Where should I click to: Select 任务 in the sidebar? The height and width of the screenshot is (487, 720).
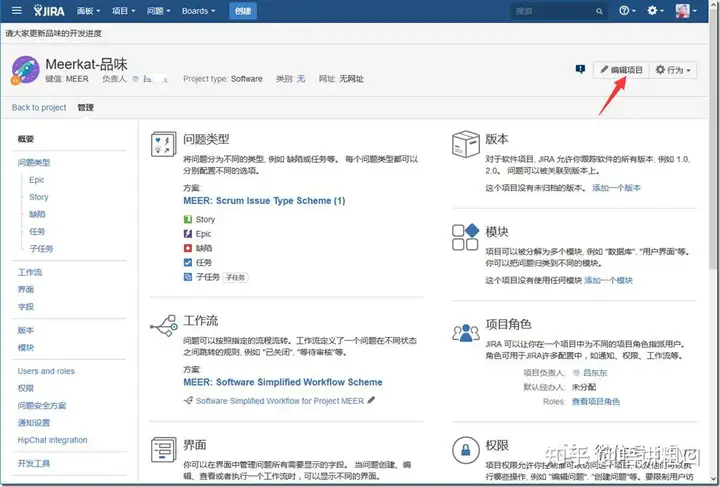pyautogui.click(x=37, y=231)
